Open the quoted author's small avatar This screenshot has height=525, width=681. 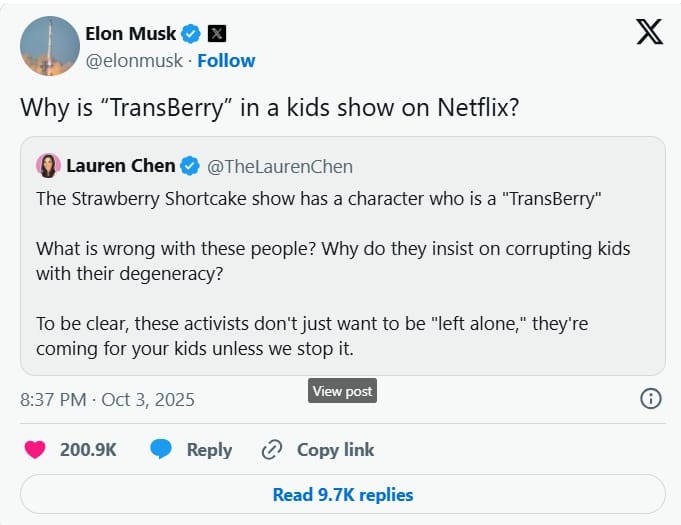(x=48, y=166)
